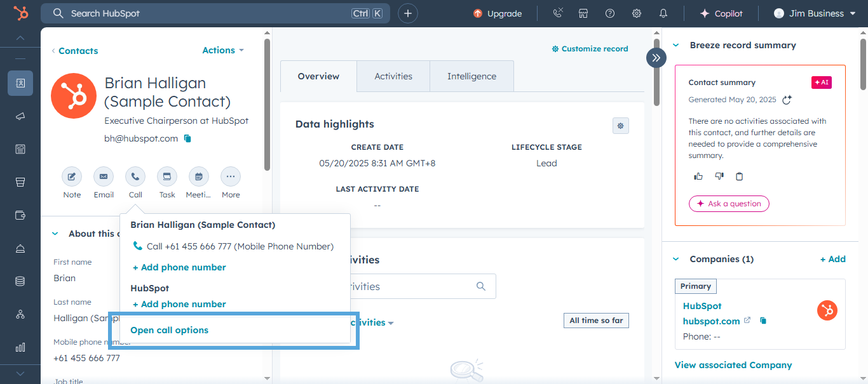The image size is (868, 384).
Task: Launch Copilot from the top bar
Action: point(721,13)
